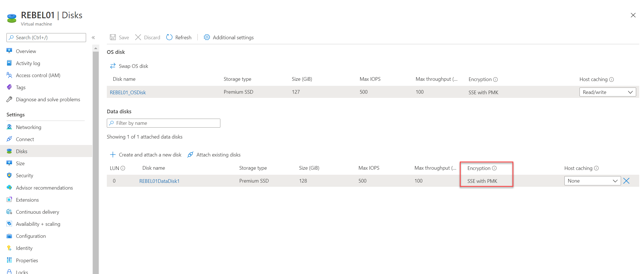Click the Networking icon
644x274 pixels.
coord(9,127)
